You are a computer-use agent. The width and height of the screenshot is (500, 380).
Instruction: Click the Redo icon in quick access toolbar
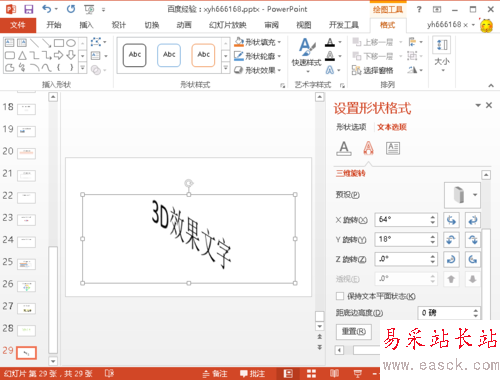[x=71, y=9]
